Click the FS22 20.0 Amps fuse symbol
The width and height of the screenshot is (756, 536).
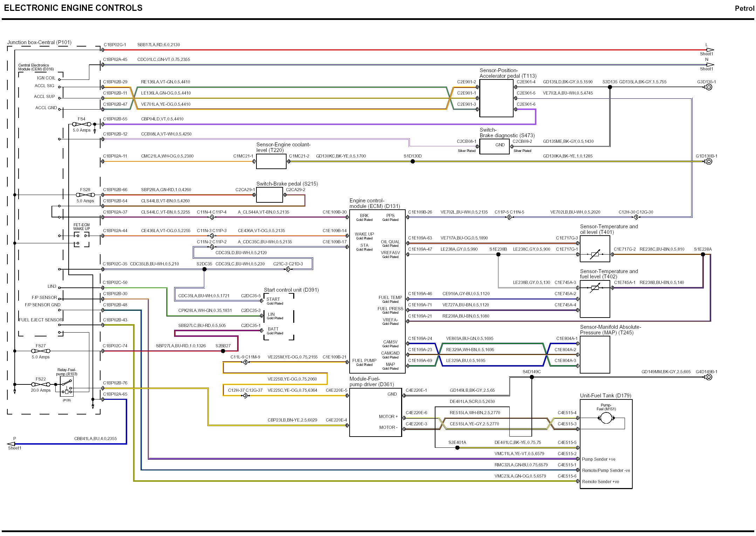point(41,384)
